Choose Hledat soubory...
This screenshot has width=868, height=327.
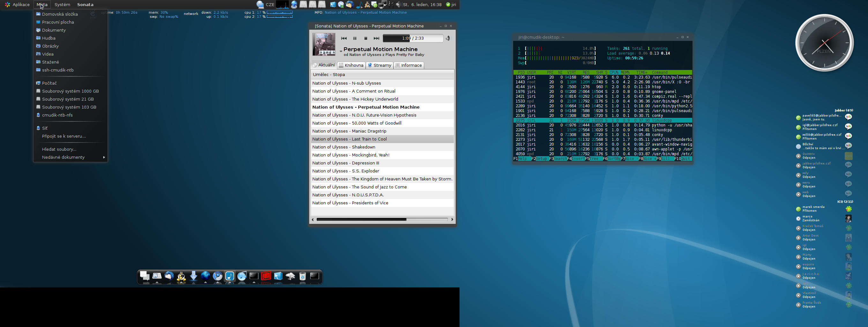pyautogui.click(x=71, y=149)
